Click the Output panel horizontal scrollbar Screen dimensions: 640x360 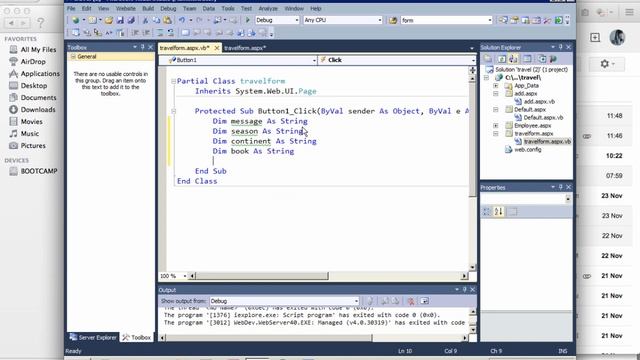coord(269,338)
